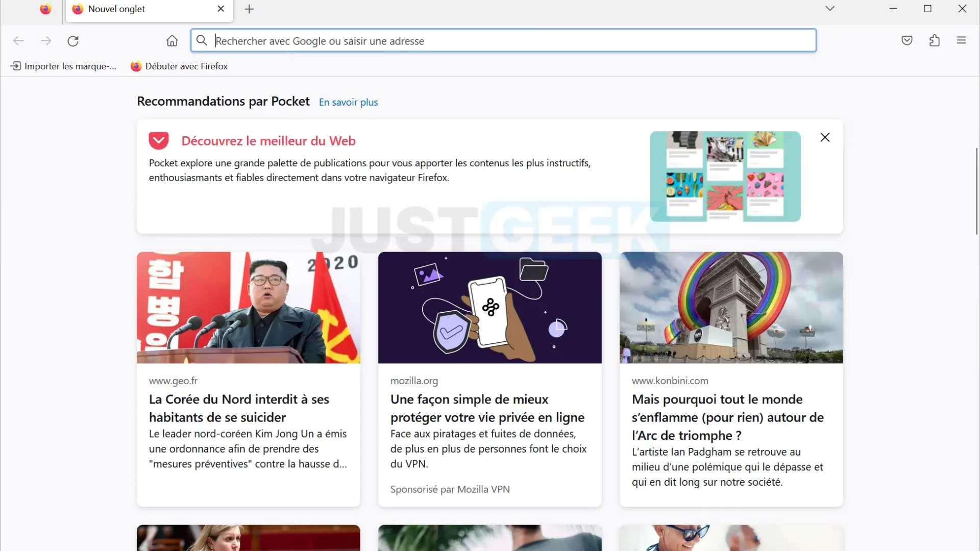Open Mais pourquoi tout le monde s'enflamme article

(x=728, y=417)
